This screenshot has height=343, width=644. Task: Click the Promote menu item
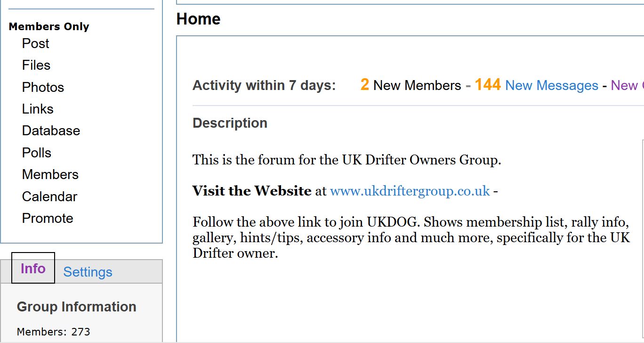(48, 218)
